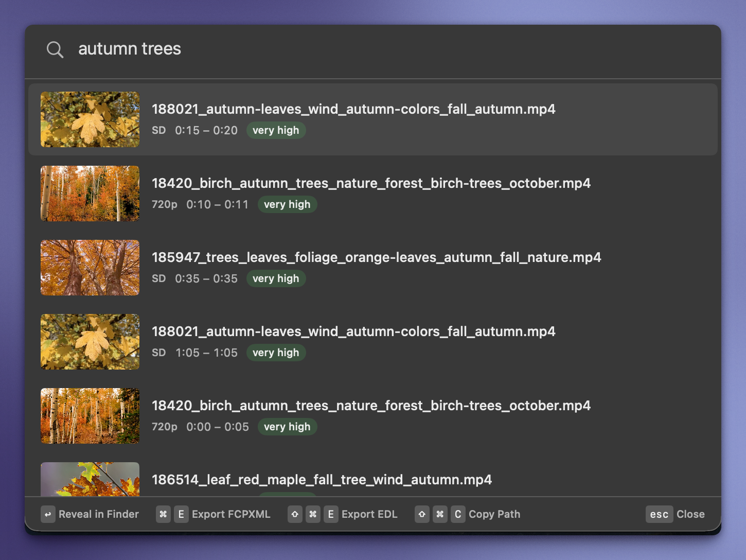
Task: Click 720p label beside 0:00 – 0:05
Action: click(x=164, y=427)
